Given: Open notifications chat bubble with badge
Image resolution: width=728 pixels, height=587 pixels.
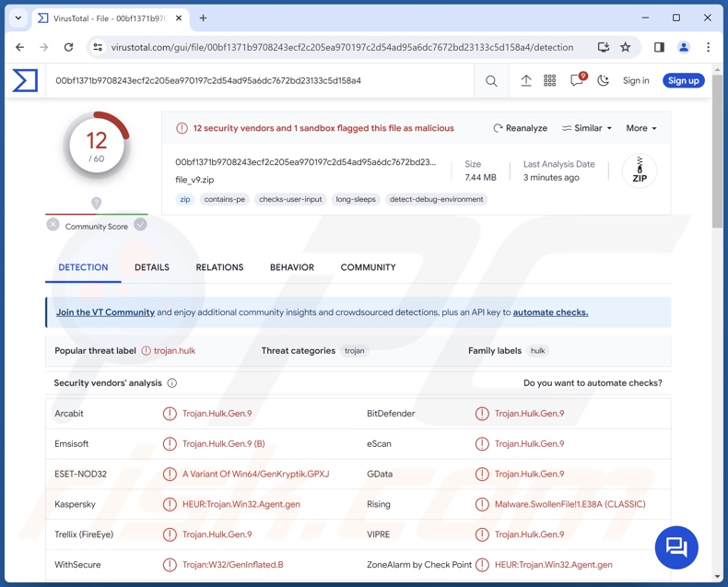Looking at the screenshot, I should pos(578,80).
